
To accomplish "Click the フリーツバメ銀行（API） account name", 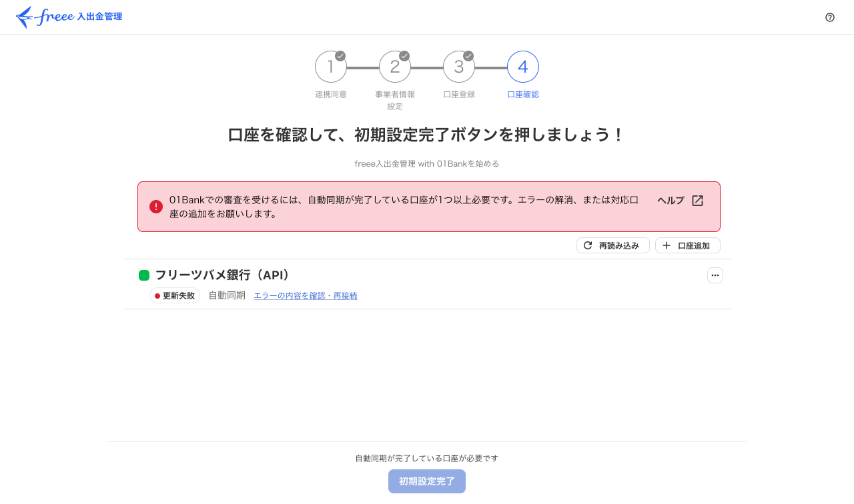I will [x=223, y=275].
